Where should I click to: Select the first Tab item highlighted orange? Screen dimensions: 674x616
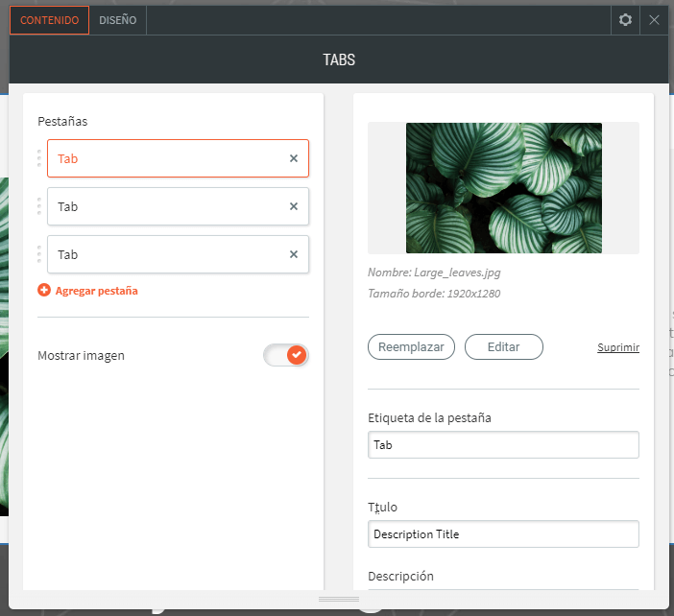178,158
